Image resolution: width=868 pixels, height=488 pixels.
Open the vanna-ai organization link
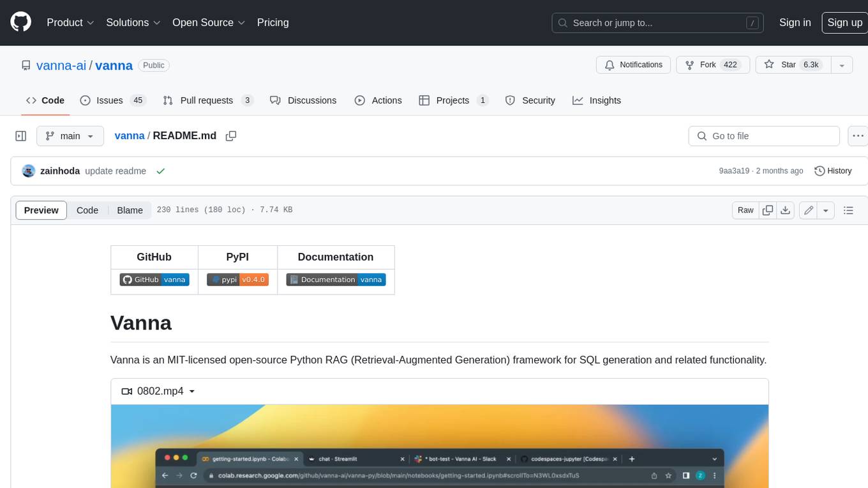[61, 65]
